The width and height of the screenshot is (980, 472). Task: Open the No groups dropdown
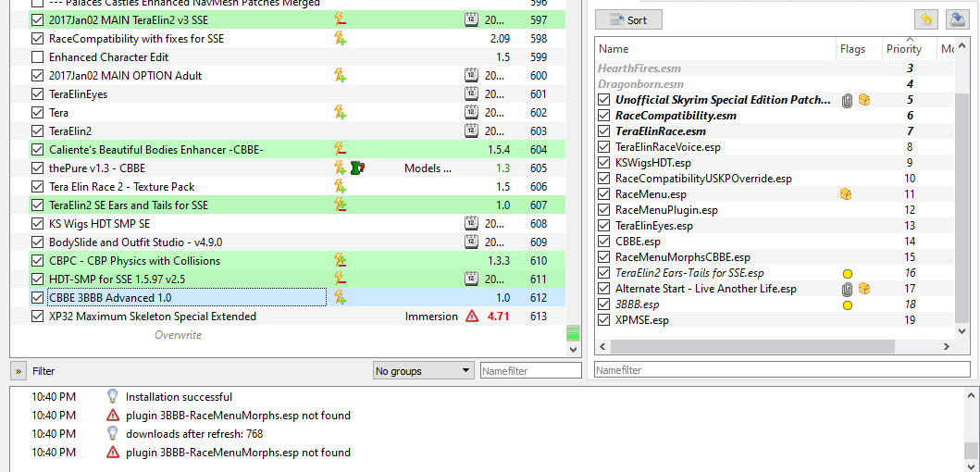[x=423, y=371]
